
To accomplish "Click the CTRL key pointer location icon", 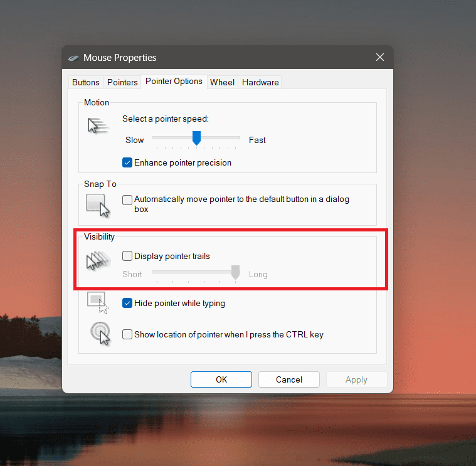I will tap(99, 333).
